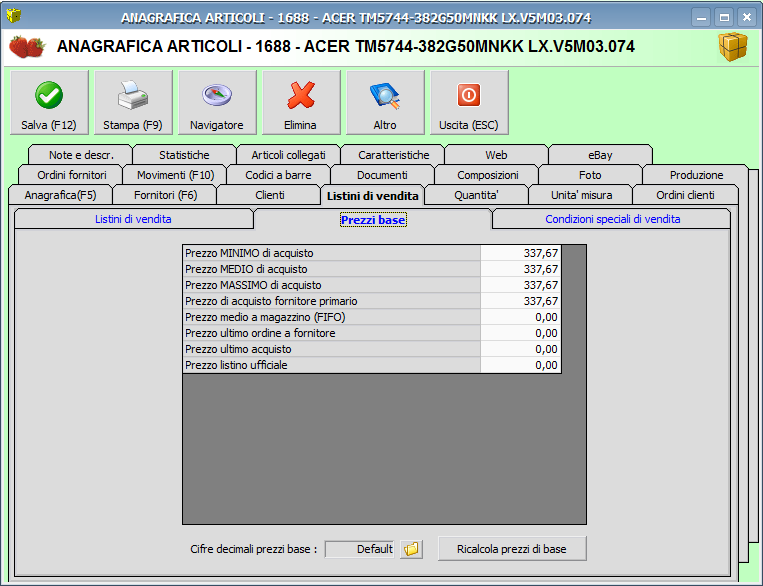Image resolution: width=763 pixels, height=586 pixels.
Task: Open the Navigatore compass icon
Action: 217,95
